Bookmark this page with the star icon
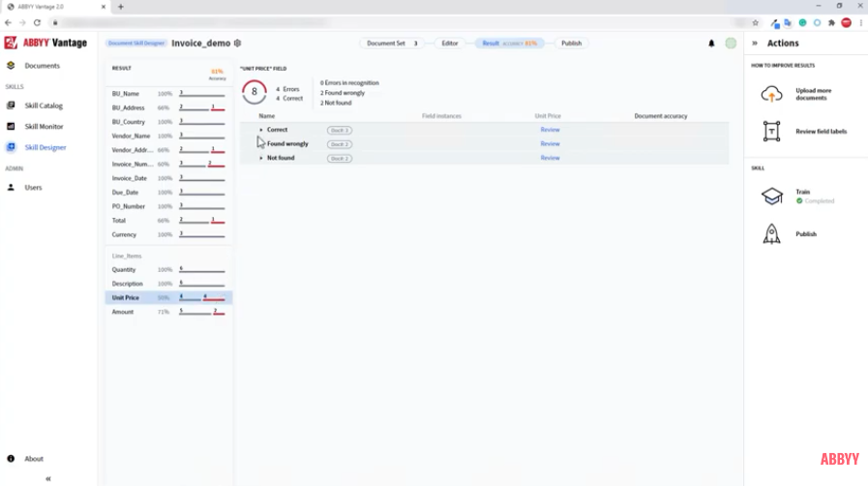The width and height of the screenshot is (868, 486). point(755,22)
